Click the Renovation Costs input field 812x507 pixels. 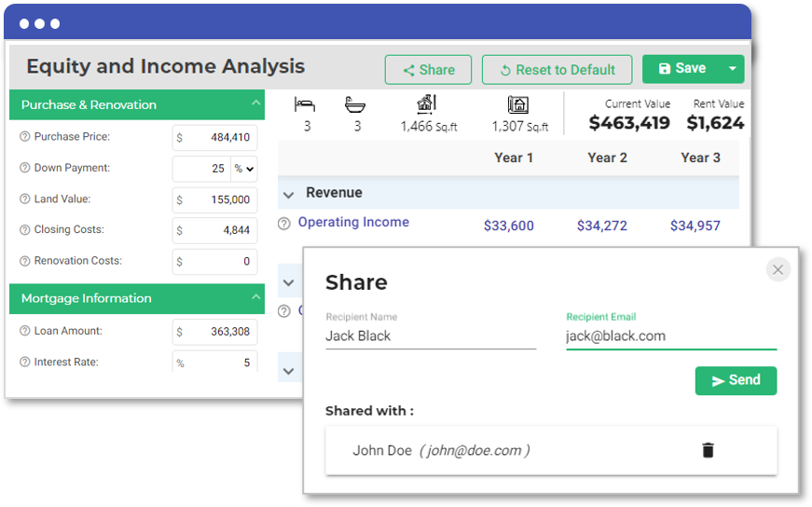tap(214, 262)
